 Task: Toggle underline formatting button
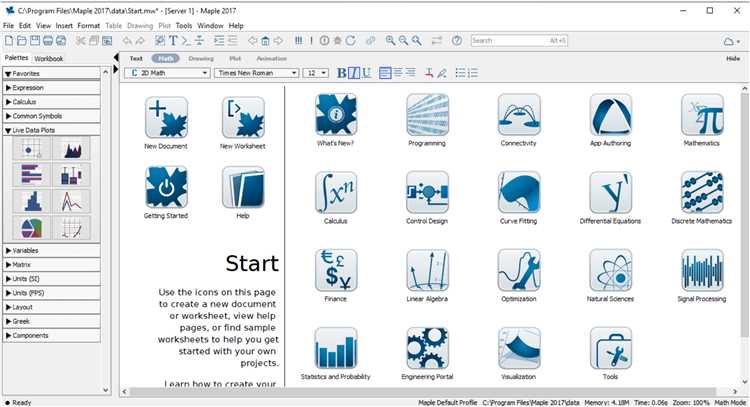(366, 73)
